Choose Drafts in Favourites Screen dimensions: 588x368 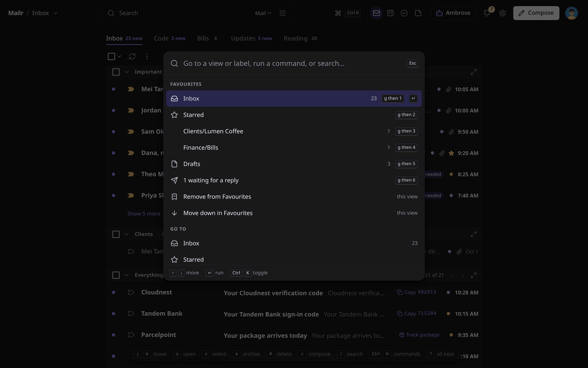coord(294,164)
